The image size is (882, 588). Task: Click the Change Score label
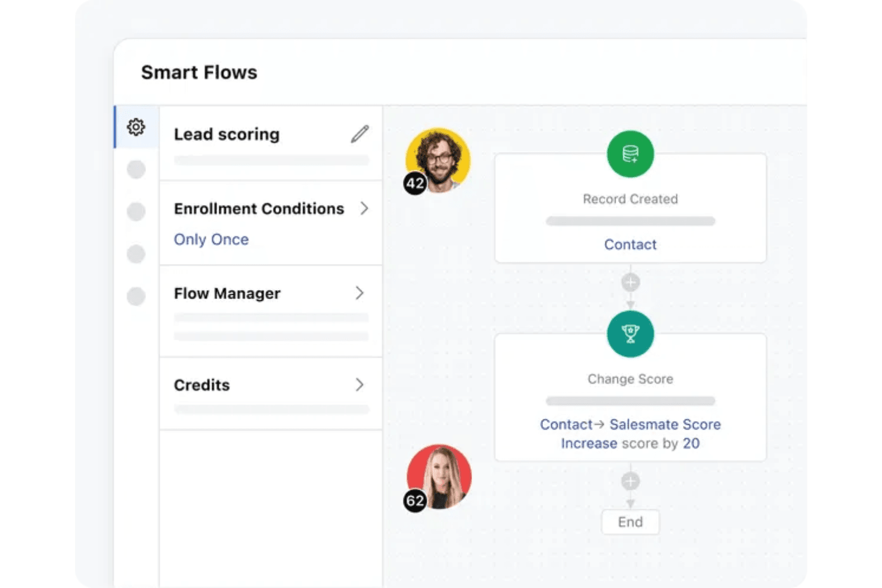tap(630, 379)
